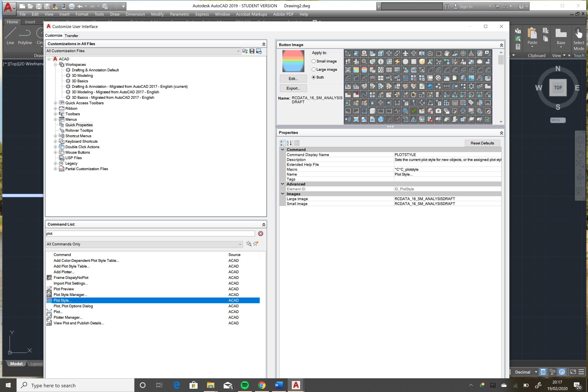Select the Large image radio button
The height and width of the screenshot is (392, 588).
(313, 70)
